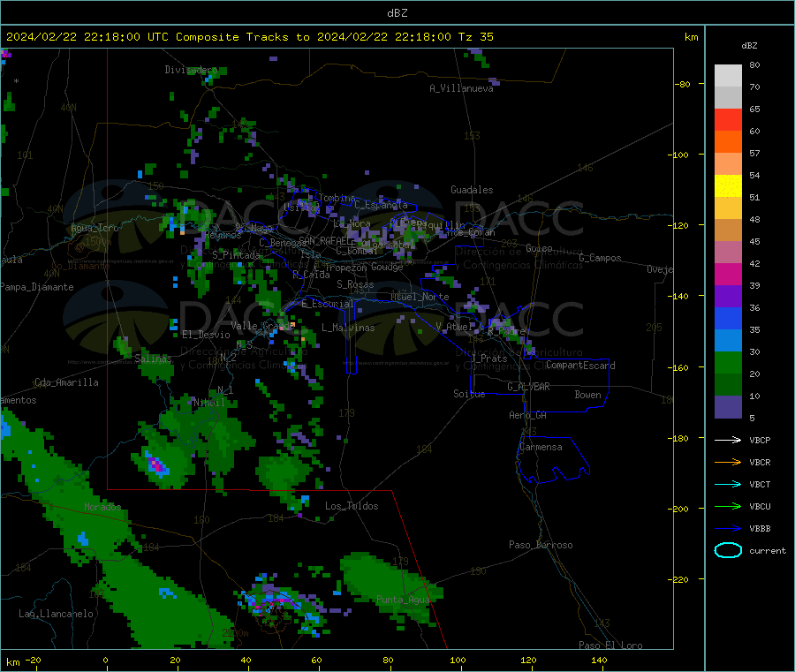795x672 pixels.
Task: Pick the brown 45-48 dBZ swatch
Action: tap(728, 230)
